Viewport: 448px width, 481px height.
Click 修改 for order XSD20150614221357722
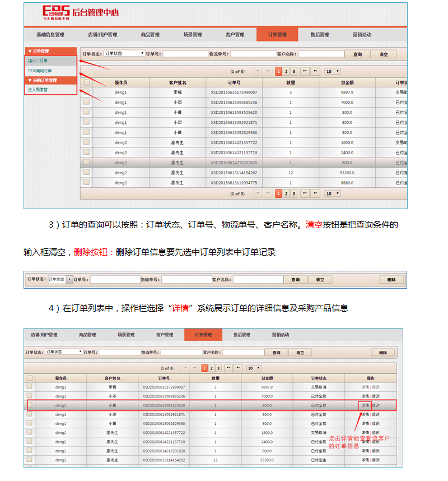[376, 433]
